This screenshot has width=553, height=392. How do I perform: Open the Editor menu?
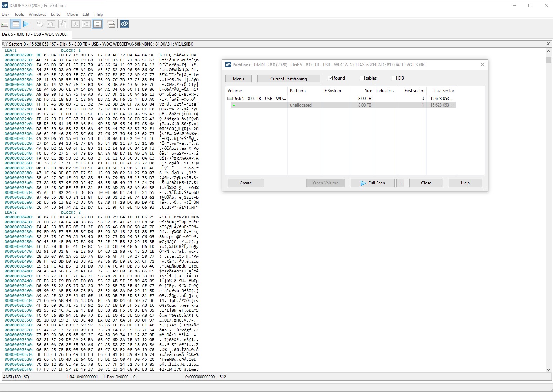pos(56,14)
